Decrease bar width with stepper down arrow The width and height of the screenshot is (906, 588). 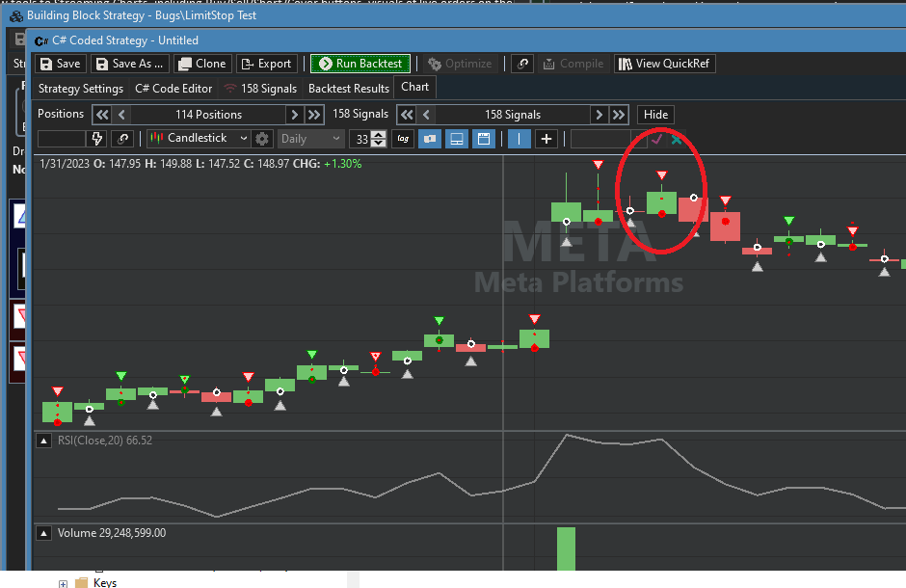coord(379,143)
